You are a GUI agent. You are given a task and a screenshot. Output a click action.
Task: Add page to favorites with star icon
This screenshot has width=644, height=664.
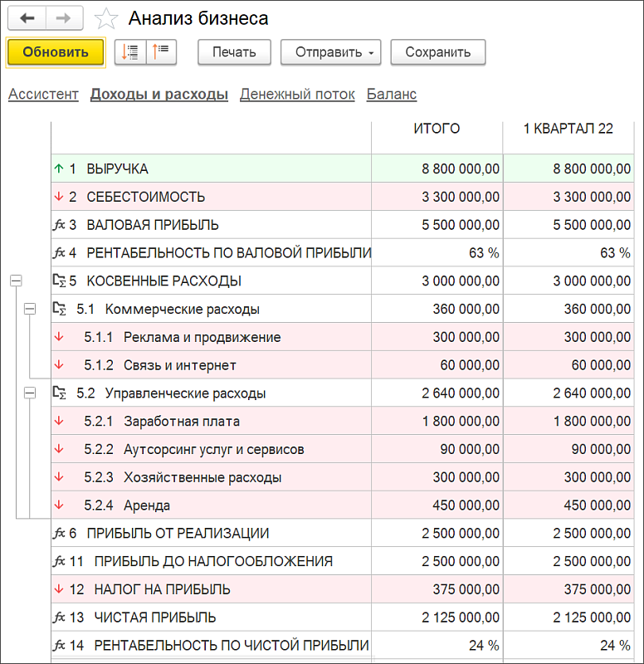tap(106, 19)
